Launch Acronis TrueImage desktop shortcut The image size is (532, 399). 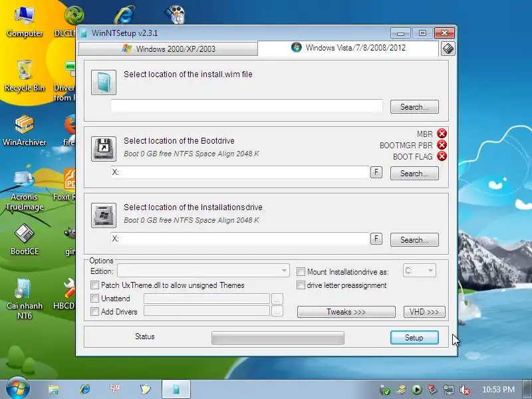(x=25, y=190)
